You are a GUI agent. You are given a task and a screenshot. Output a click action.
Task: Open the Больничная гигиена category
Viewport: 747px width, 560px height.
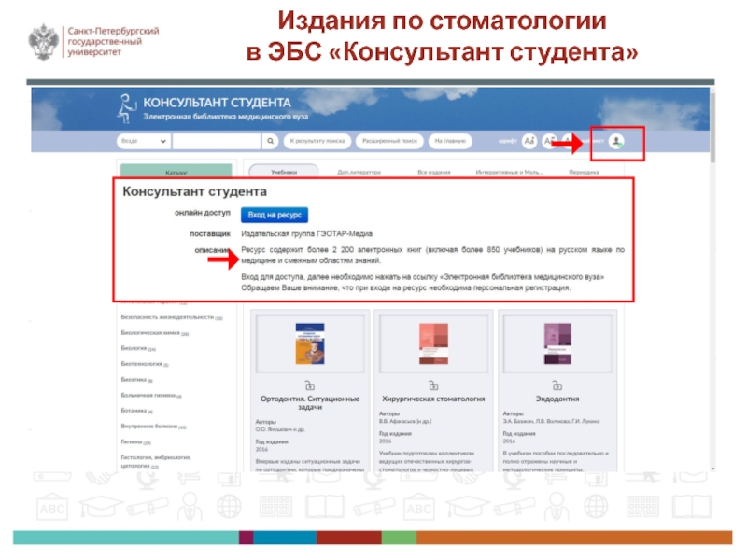pyautogui.click(x=151, y=395)
